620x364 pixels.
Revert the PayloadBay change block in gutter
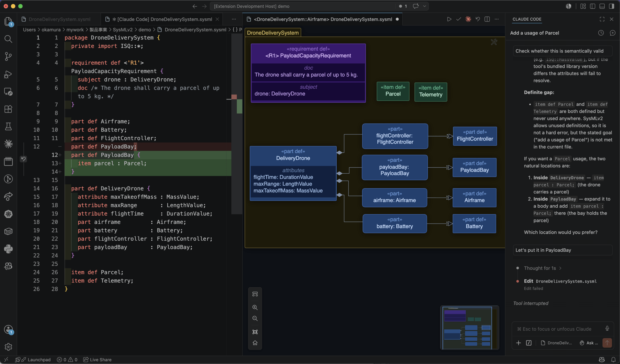23,159
